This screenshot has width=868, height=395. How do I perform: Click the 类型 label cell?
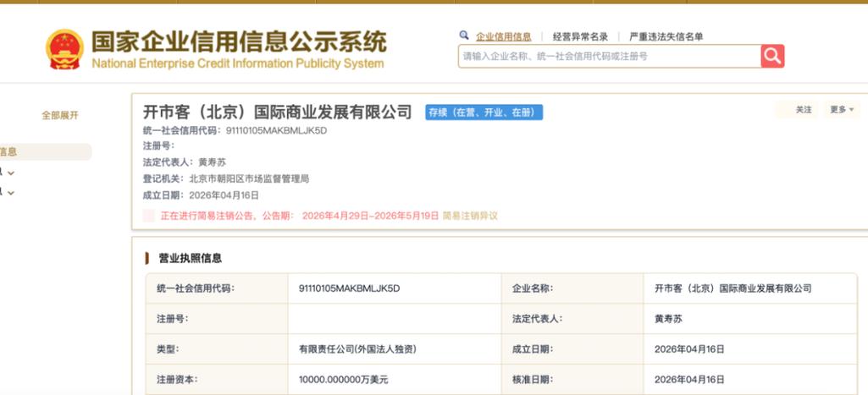[217, 349]
